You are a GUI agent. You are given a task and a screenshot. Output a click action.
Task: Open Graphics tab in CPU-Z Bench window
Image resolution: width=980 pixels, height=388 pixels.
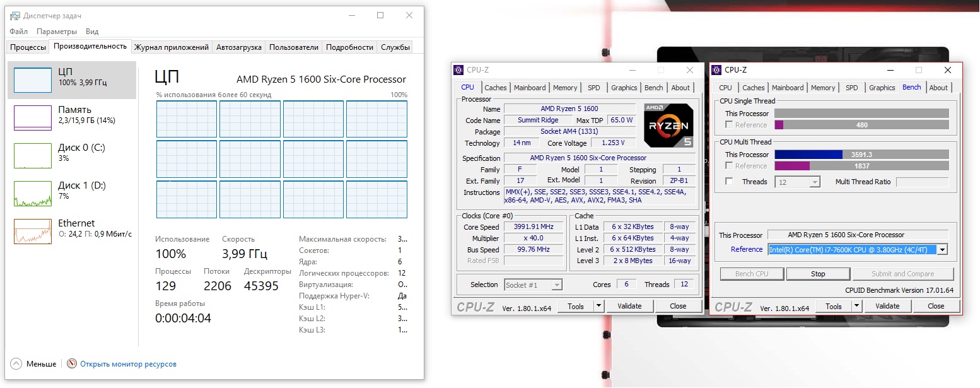point(882,88)
